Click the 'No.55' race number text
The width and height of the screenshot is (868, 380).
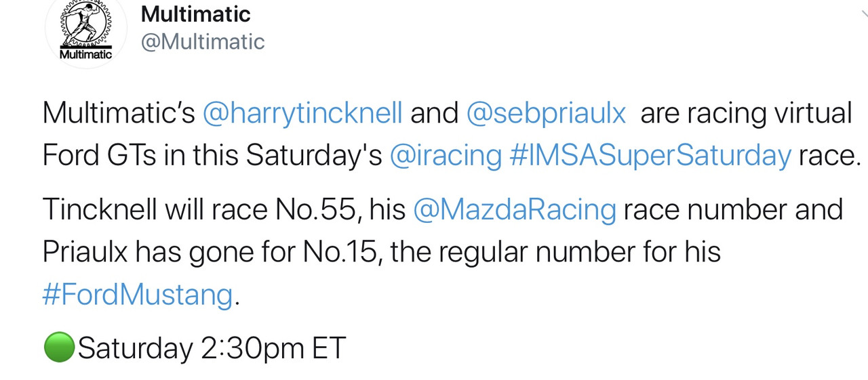click(317, 210)
